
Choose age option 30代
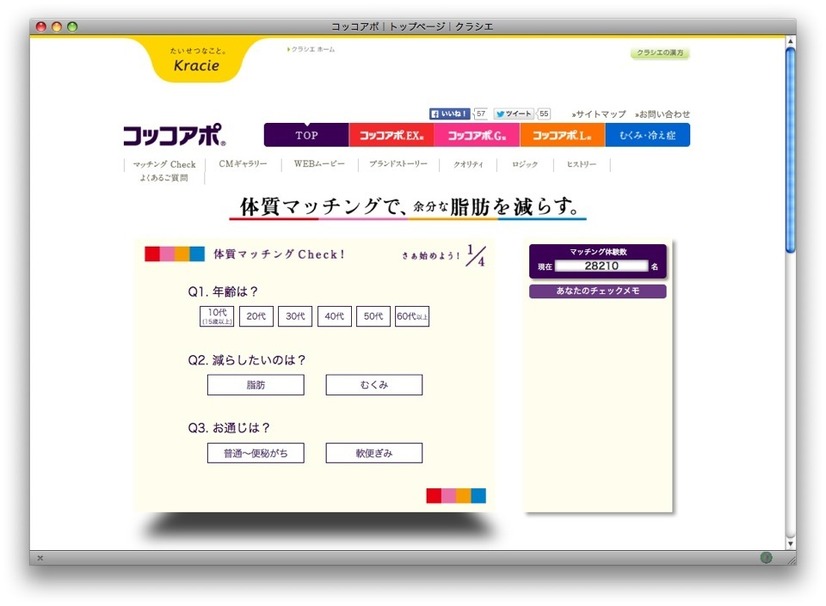(x=295, y=316)
